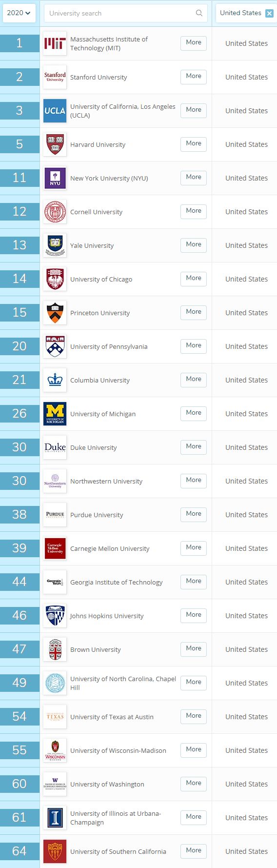Click the search magnifier icon

point(199,13)
